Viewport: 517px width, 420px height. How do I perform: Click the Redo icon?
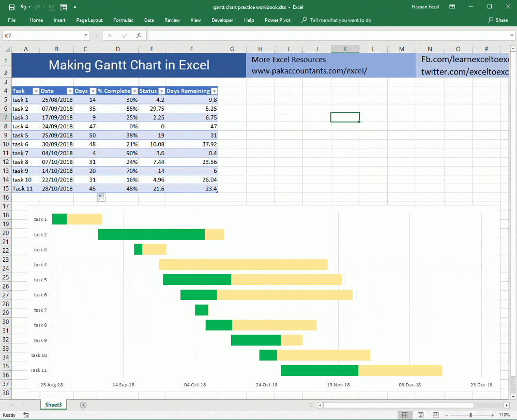[x=37, y=7]
